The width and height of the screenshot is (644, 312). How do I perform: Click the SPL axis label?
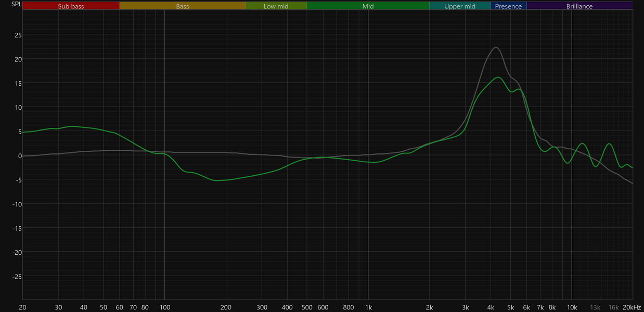coord(17,4)
